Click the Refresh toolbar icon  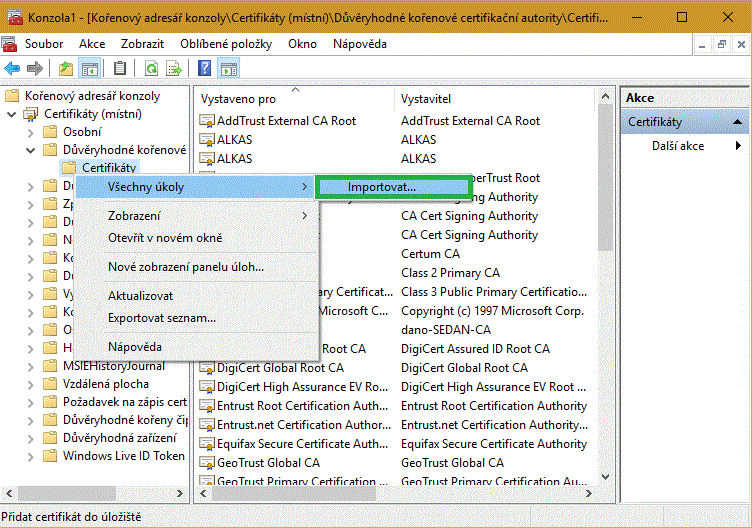151,68
